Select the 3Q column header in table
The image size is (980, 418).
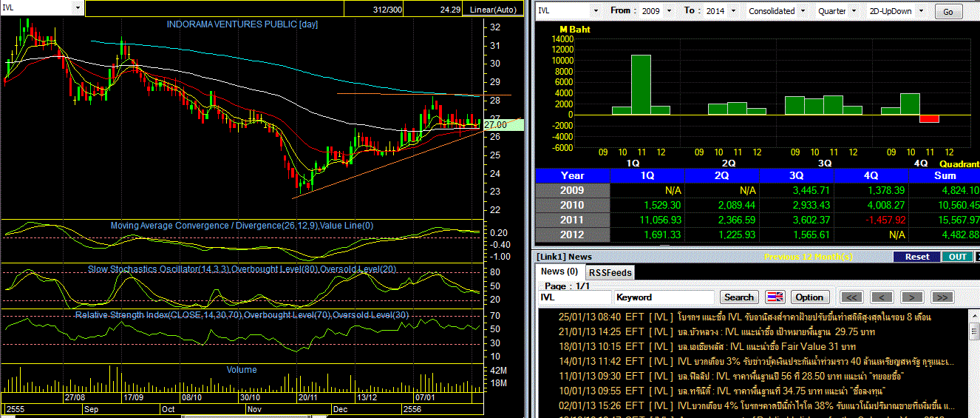tap(797, 175)
